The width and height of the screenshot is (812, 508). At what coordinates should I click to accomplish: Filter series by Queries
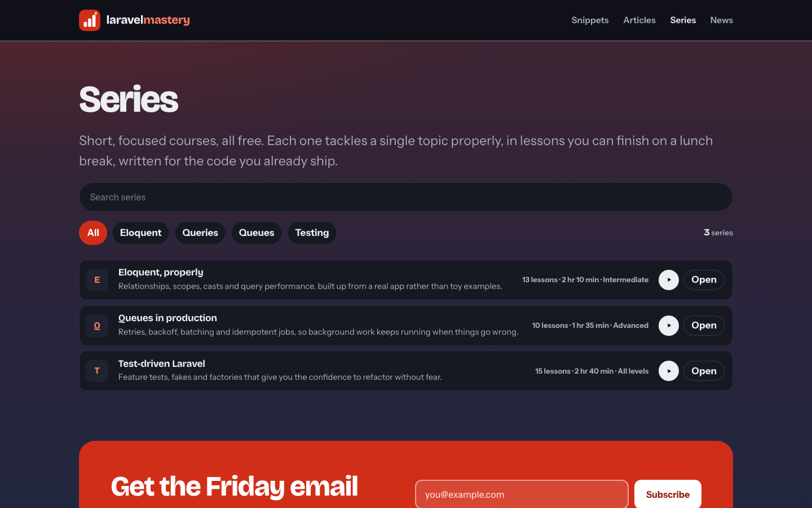(x=200, y=233)
